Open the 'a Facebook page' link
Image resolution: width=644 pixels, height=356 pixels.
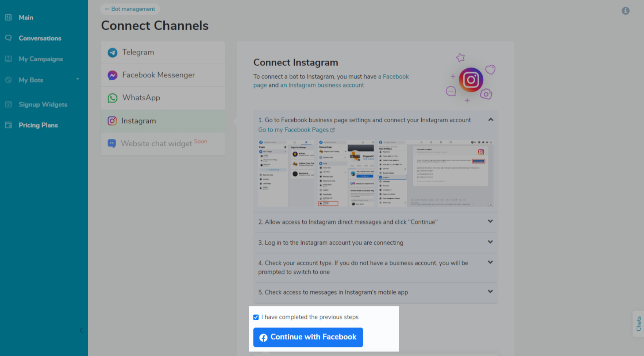click(x=393, y=76)
